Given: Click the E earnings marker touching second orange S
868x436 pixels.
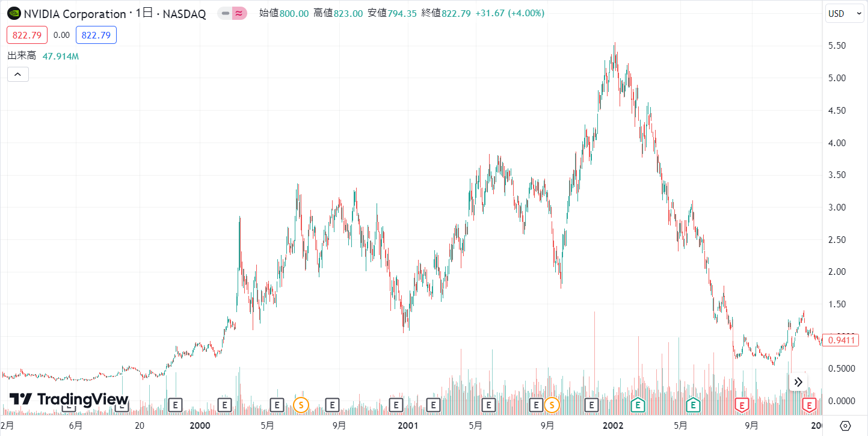Looking at the screenshot, I should pyautogui.click(x=536, y=405).
